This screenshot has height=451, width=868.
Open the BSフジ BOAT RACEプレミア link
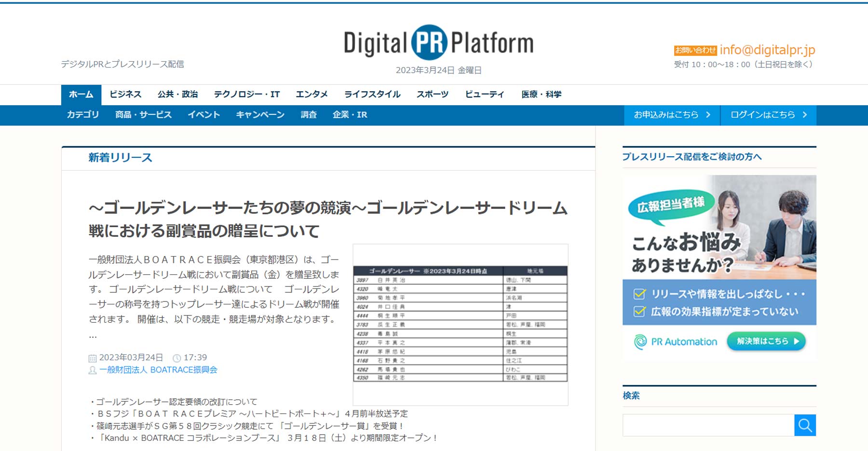click(x=252, y=414)
